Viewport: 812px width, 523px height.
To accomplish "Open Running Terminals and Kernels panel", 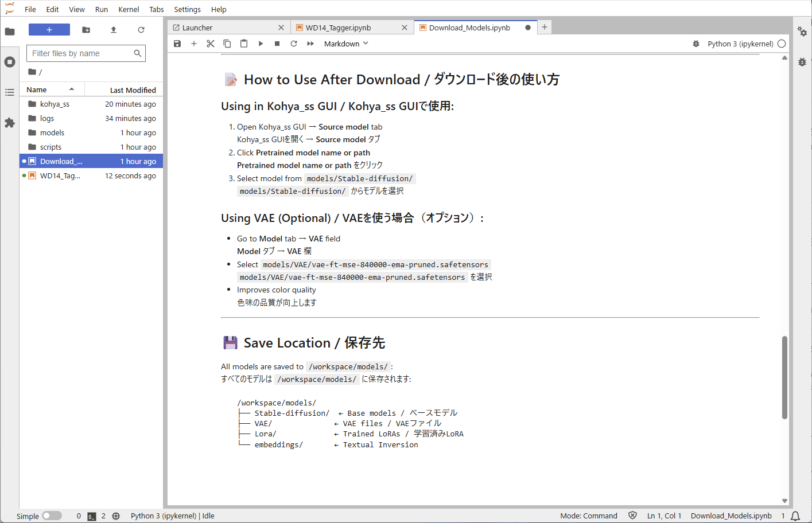I will 10,62.
